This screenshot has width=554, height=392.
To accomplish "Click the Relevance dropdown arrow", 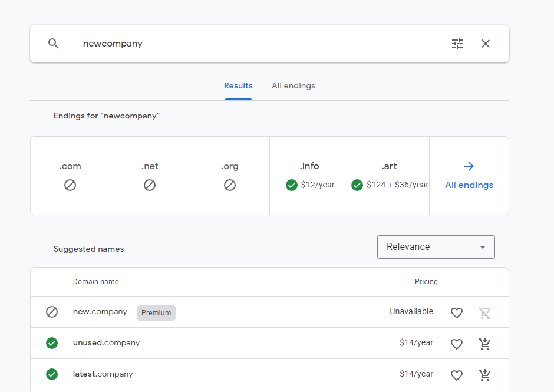I will coord(482,247).
